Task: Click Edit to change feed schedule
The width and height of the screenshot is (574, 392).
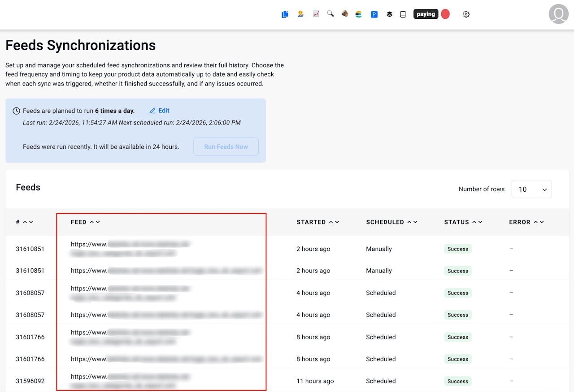Action: click(160, 111)
